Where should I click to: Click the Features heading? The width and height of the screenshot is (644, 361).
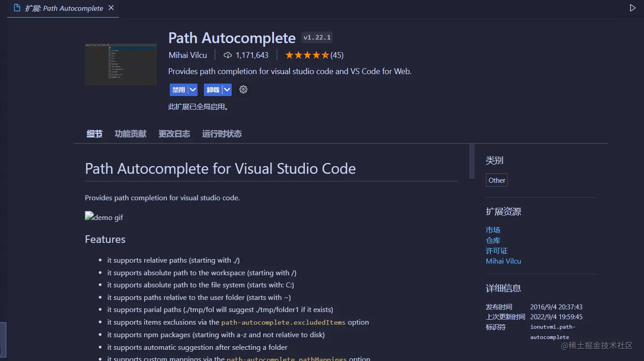[x=105, y=239]
